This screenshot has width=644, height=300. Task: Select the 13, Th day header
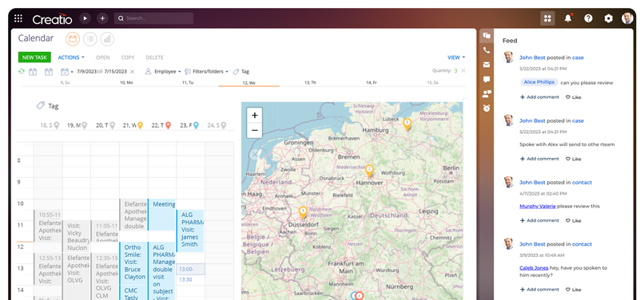tap(310, 82)
